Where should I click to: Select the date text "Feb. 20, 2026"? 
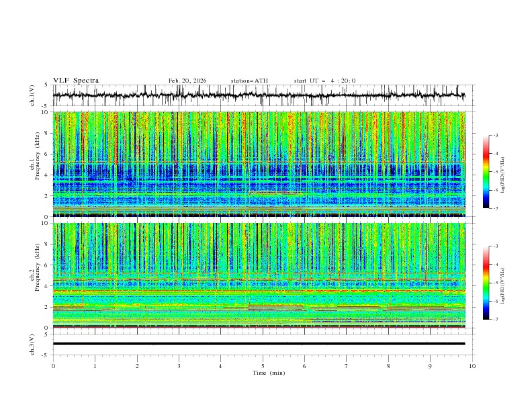187,81
